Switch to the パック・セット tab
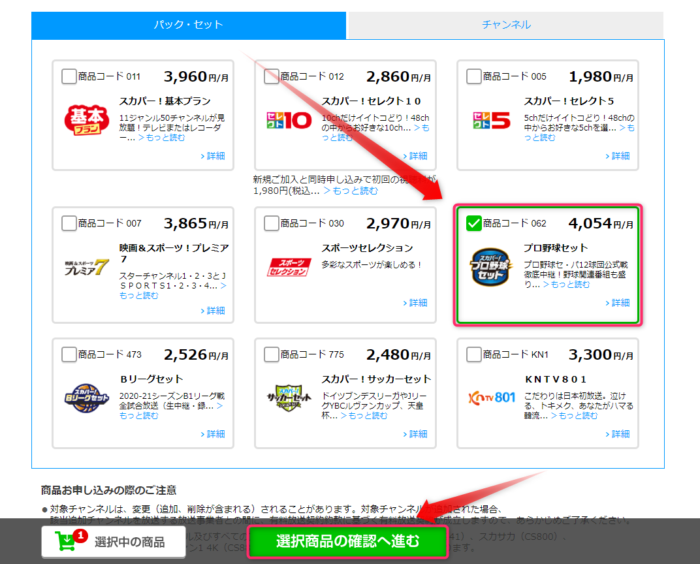Screen dimensions: 700x564 pyautogui.click(x=188, y=25)
